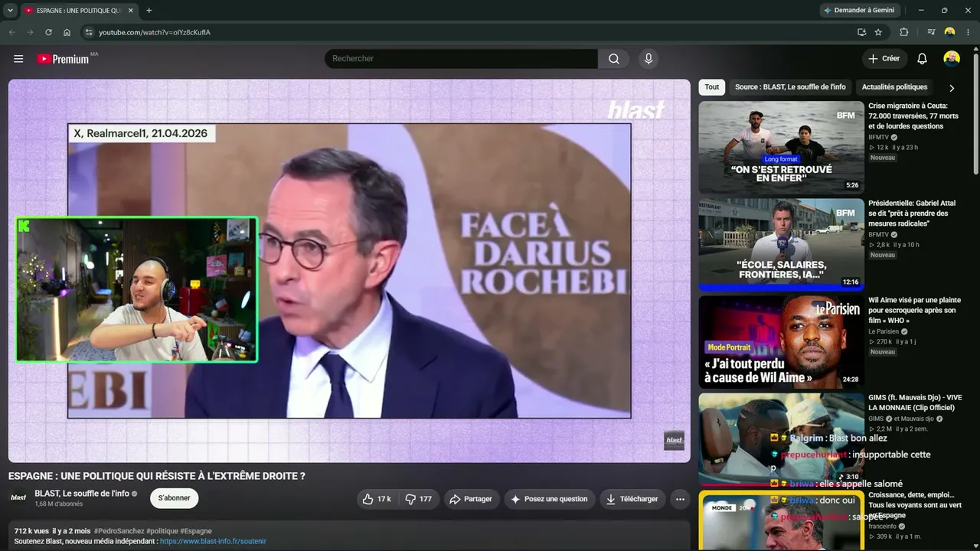Open the GIMS Vive la Monnaie thumbnail
980x551 pixels.
tap(781, 439)
